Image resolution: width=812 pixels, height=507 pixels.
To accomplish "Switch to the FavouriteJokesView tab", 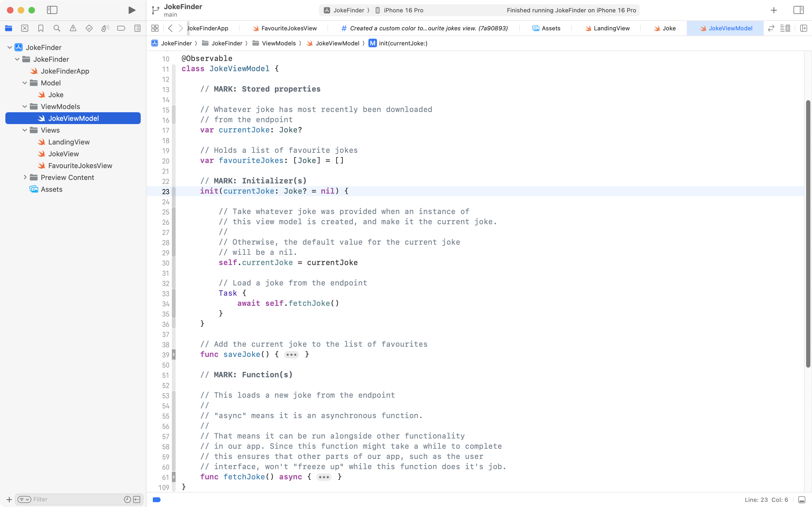I will coord(288,28).
